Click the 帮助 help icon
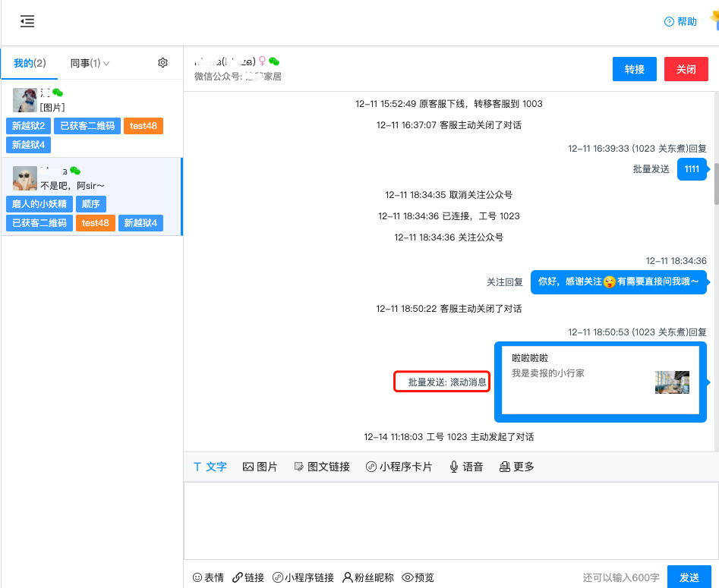The width and height of the screenshot is (719, 588). [669, 22]
